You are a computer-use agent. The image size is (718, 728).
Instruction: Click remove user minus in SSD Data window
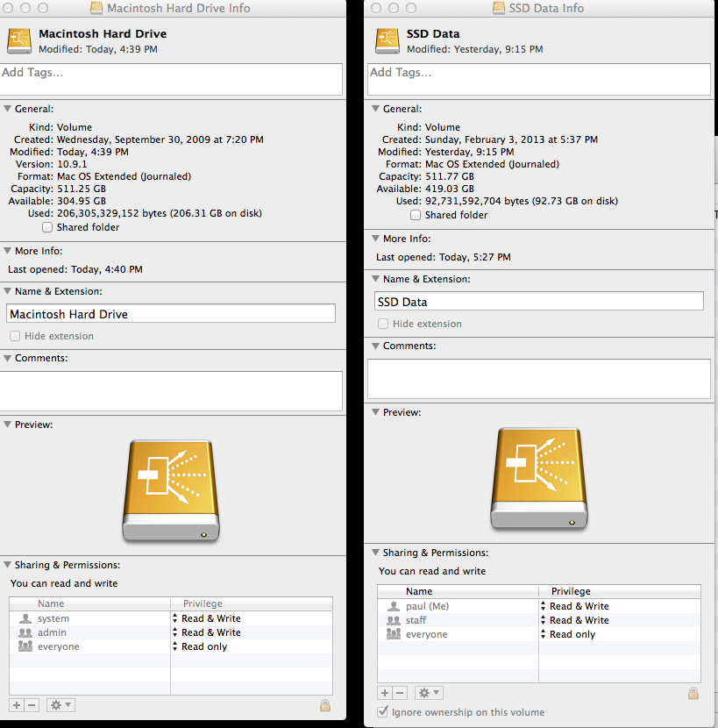click(400, 693)
